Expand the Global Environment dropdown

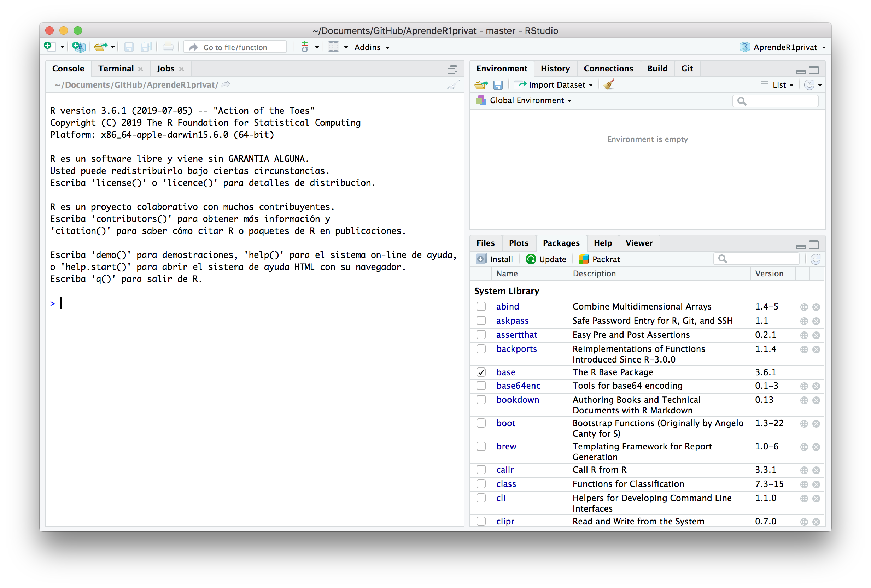pos(526,100)
